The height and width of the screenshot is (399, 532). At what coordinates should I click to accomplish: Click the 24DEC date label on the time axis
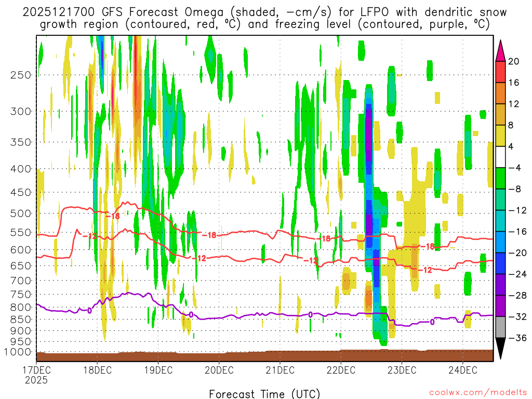463,369
